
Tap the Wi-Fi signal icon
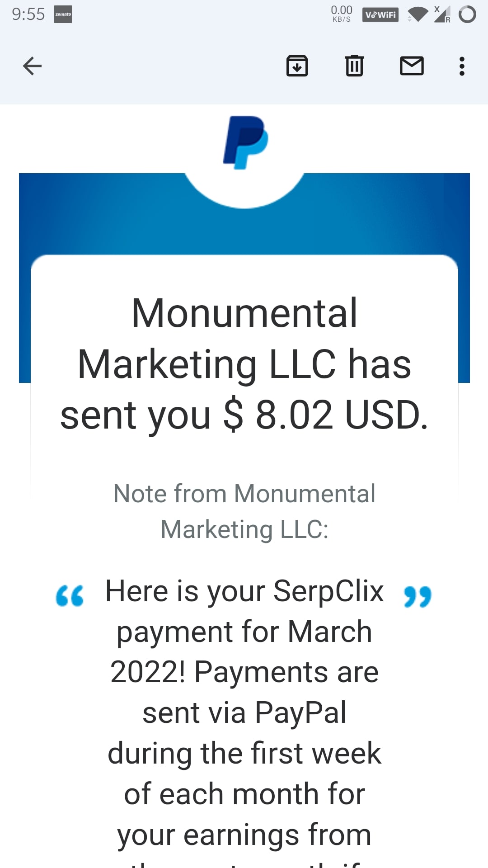[x=418, y=14]
